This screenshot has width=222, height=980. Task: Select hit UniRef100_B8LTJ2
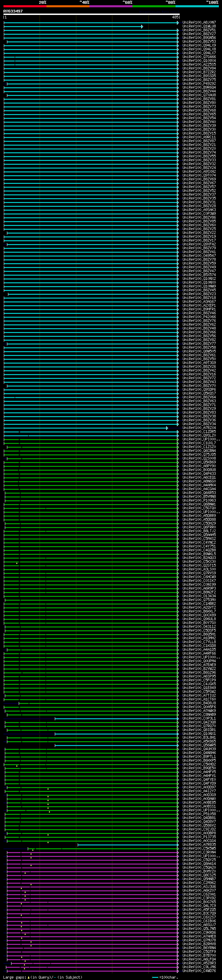199,531
